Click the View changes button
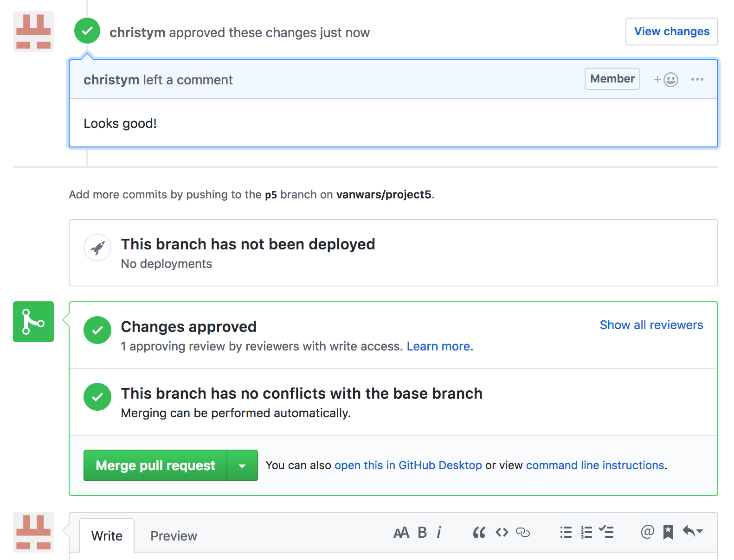734x560 pixels. (x=671, y=32)
